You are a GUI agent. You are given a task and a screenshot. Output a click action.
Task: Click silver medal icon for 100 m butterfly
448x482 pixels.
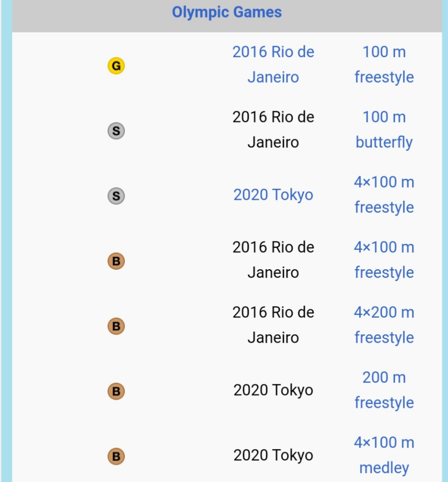click(116, 131)
